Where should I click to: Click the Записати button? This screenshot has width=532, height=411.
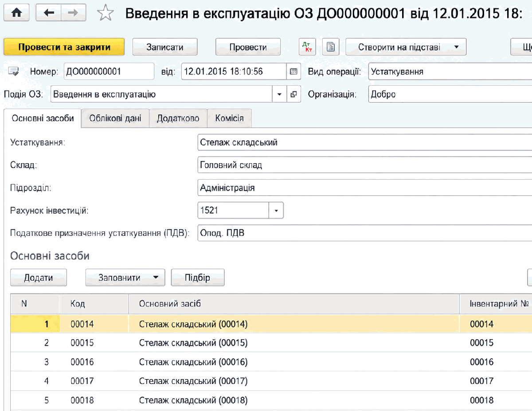[x=165, y=47]
